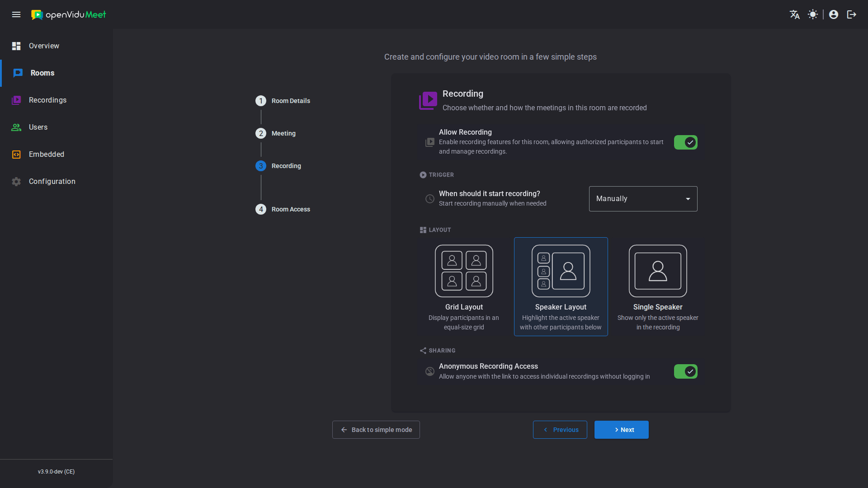Open the language translation icon
The width and height of the screenshot is (868, 488).
(x=795, y=14)
